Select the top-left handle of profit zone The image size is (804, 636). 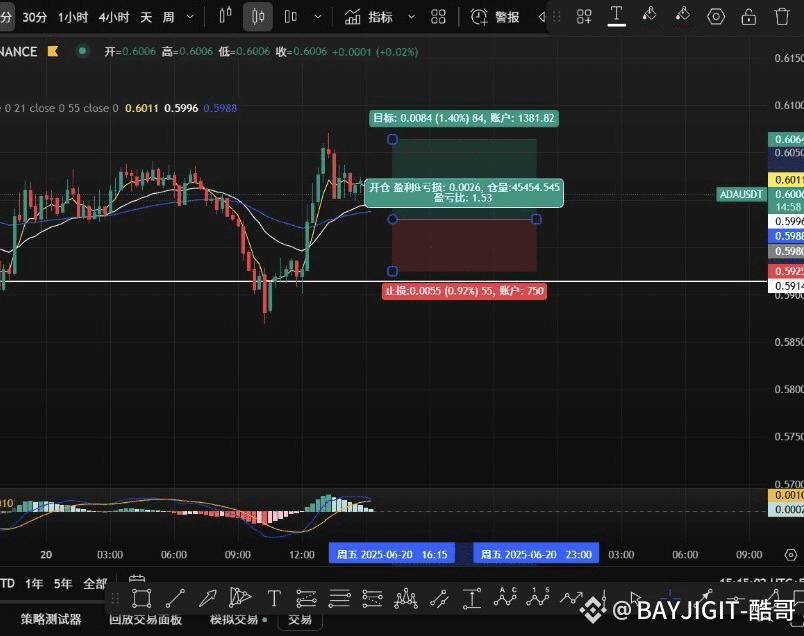coord(392,140)
